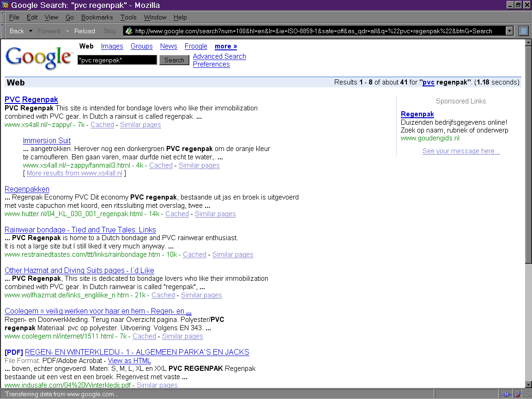Open the Help menu
The width and height of the screenshot is (532, 399).
click(x=180, y=17)
